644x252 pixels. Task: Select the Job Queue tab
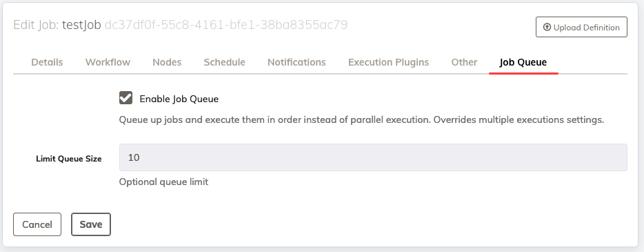tap(523, 62)
